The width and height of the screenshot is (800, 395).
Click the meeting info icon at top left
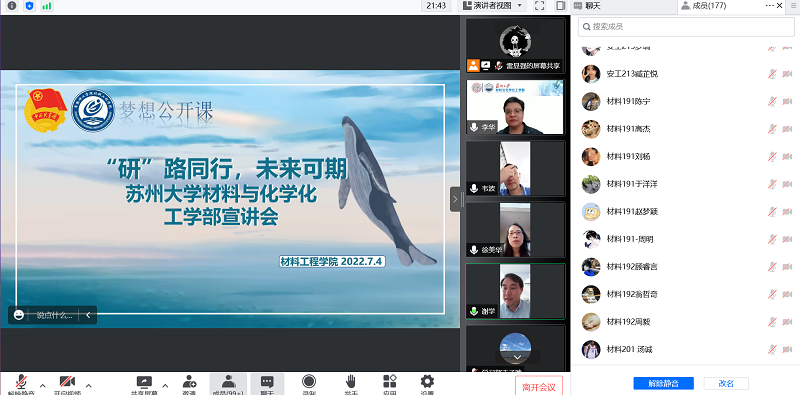(11, 6)
